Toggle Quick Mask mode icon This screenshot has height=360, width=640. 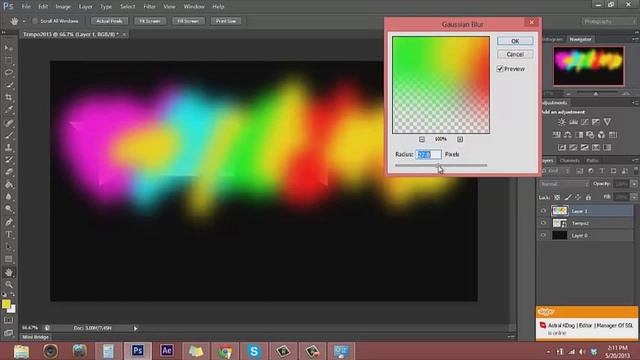point(9,320)
